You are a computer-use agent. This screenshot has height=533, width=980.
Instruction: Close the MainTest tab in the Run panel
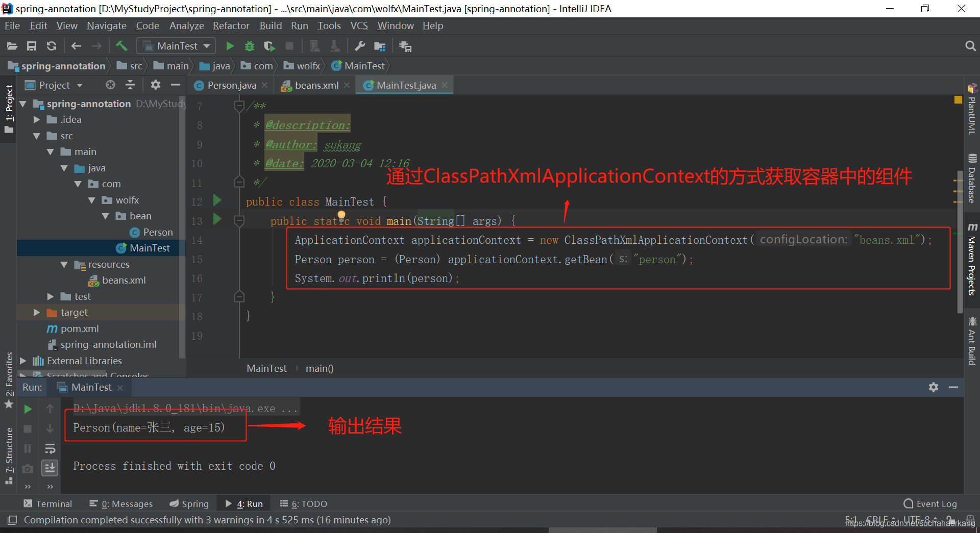coord(120,388)
